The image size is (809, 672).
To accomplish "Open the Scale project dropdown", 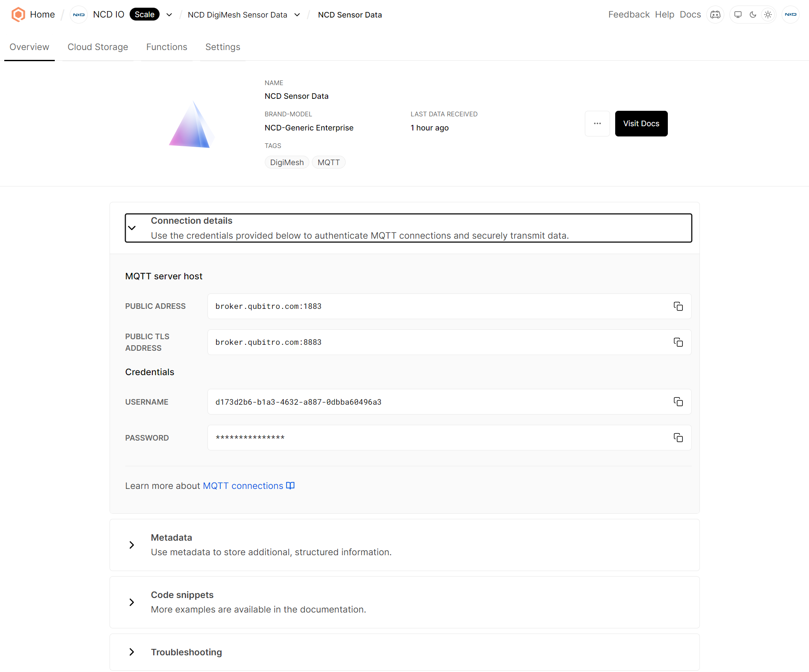I will [169, 14].
